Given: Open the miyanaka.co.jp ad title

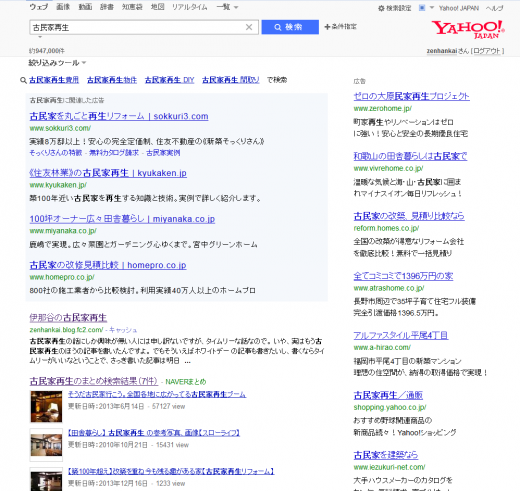Looking at the screenshot, I should (122, 219).
